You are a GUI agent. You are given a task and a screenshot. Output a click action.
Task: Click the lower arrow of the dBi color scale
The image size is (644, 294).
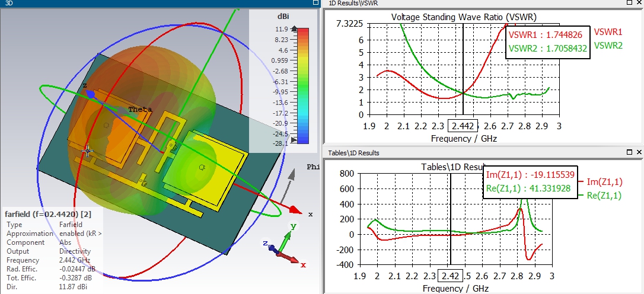pyautogui.click(x=294, y=140)
